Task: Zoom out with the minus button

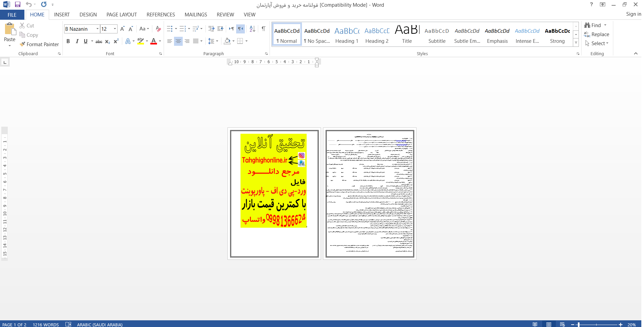Action: click(573, 325)
